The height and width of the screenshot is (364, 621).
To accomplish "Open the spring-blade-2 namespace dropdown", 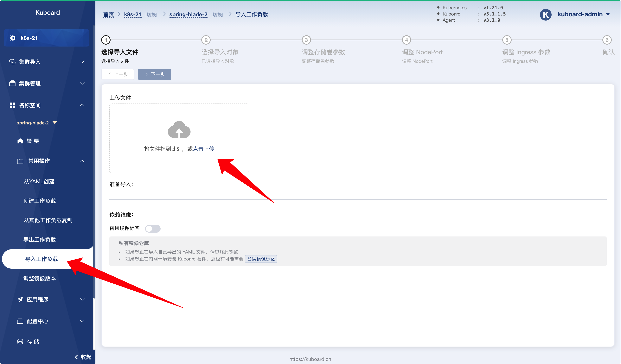I will (x=36, y=123).
